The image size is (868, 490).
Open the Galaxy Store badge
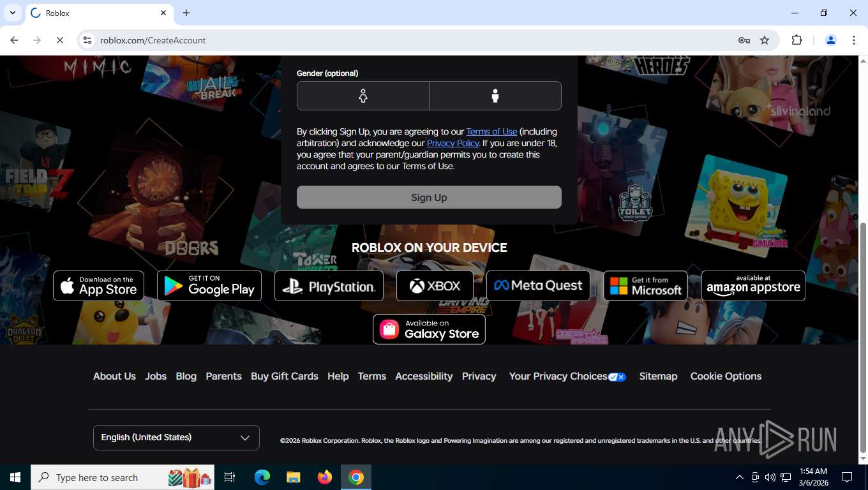(429, 329)
